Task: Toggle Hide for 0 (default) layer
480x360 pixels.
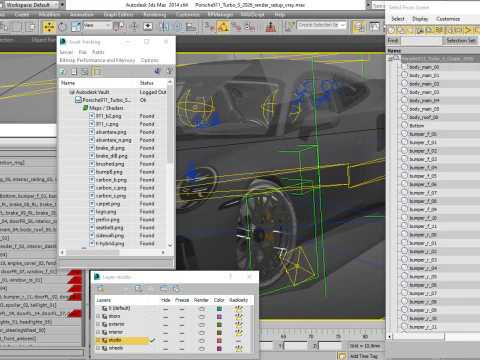Action: (165, 308)
